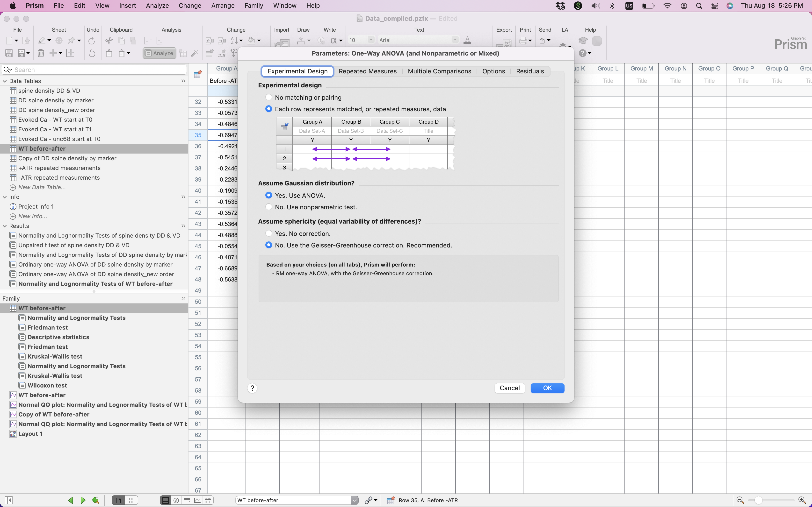This screenshot has height=507, width=812.
Task: Switch to gallery grid view icon
Action: coord(132,500)
